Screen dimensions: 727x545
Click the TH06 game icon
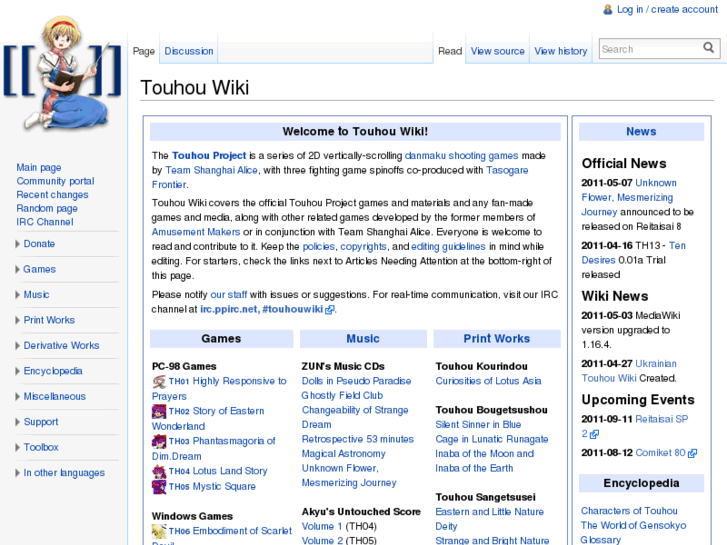159,531
